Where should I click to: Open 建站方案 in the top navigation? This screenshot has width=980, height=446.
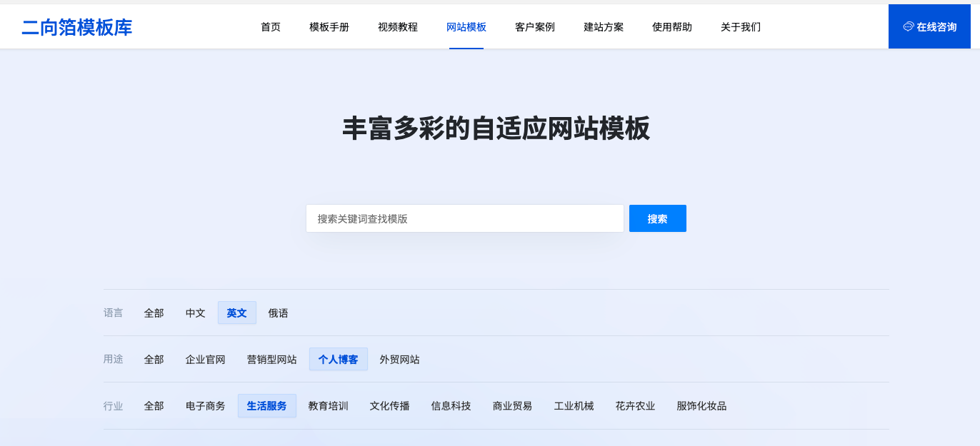tap(604, 27)
